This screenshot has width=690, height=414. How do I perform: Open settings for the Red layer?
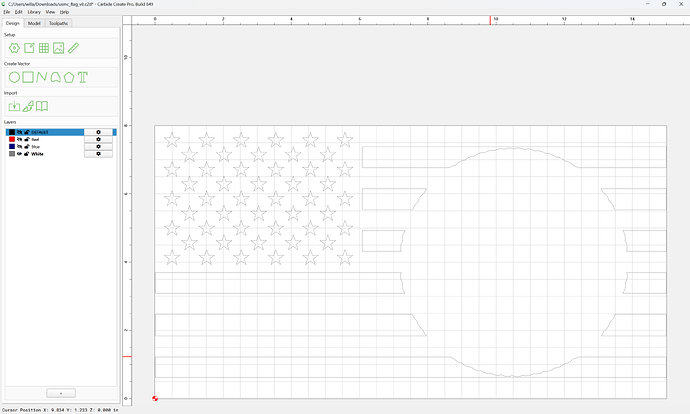pos(98,139)
